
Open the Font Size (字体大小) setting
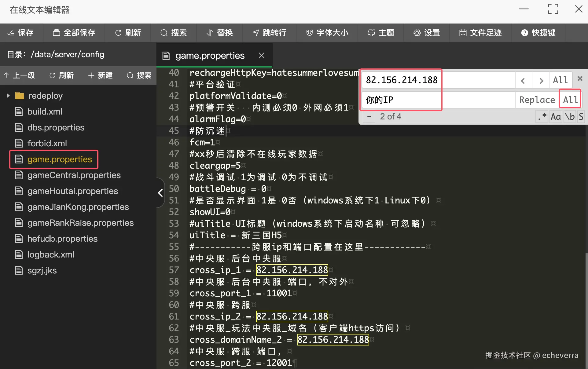pyautogui.click(x=327, y=33)
